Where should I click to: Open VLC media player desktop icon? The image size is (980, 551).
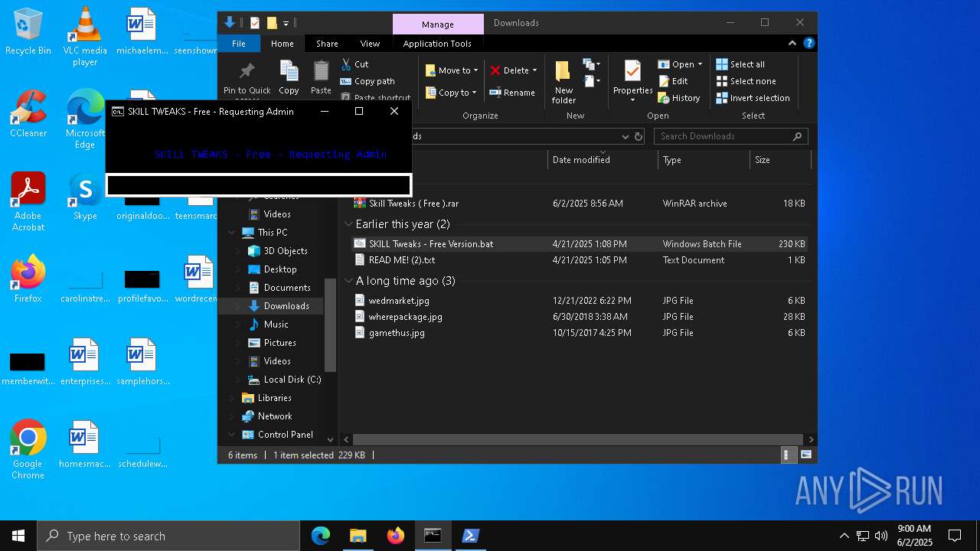85,37
